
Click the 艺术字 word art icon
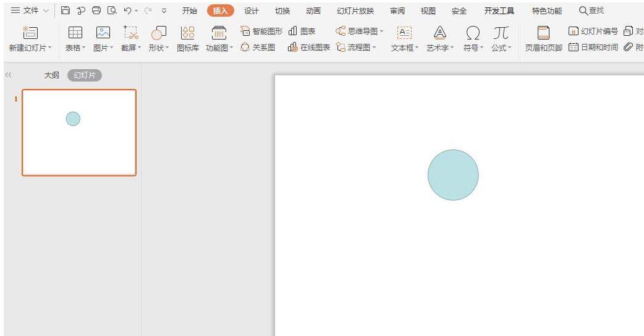(x=440, y=32)
